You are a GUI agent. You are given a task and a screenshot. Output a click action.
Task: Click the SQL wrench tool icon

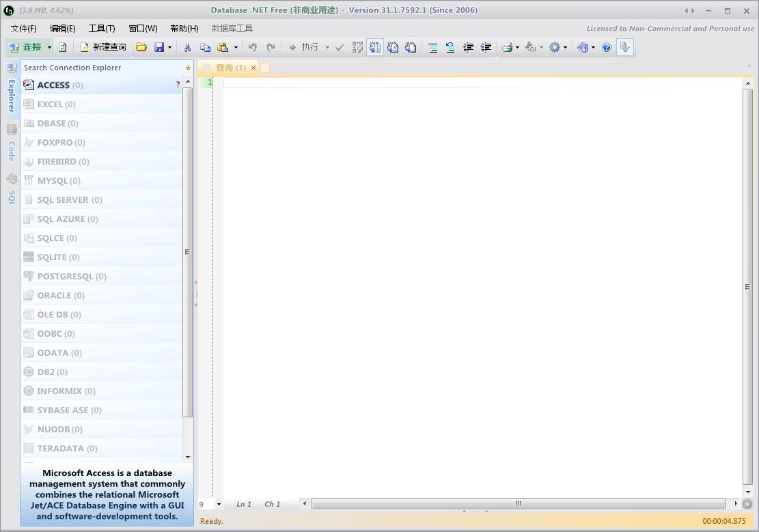click(x=531, y=47)
